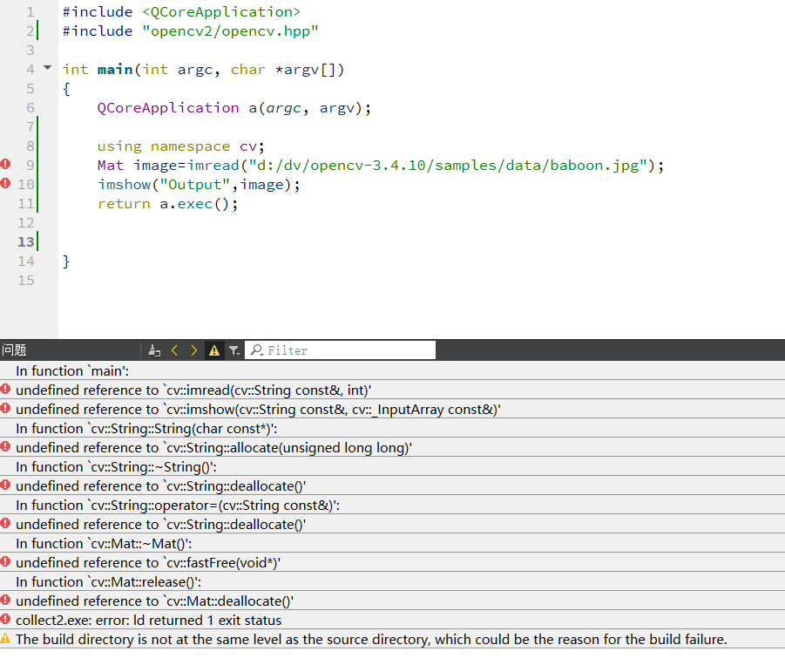Click the main function name
The image size is (785, 672).
115,69
